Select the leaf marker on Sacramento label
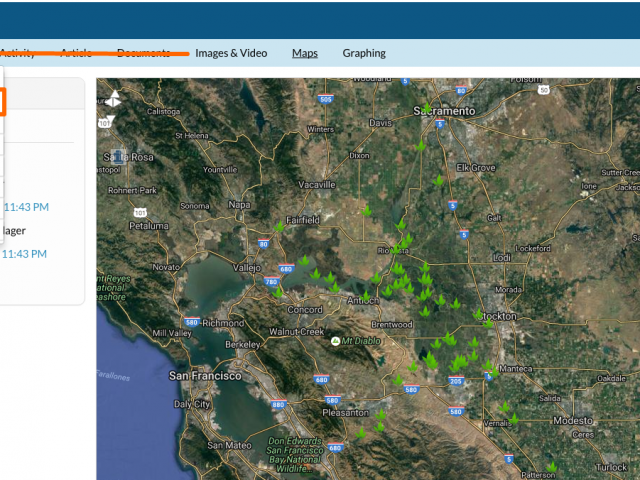The width and height of the screenshot is (640, 480). click(x=427, y=108)
